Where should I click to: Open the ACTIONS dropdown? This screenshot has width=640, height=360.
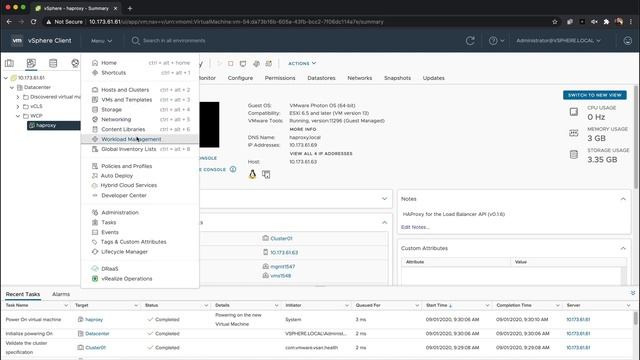pos(302,63)
